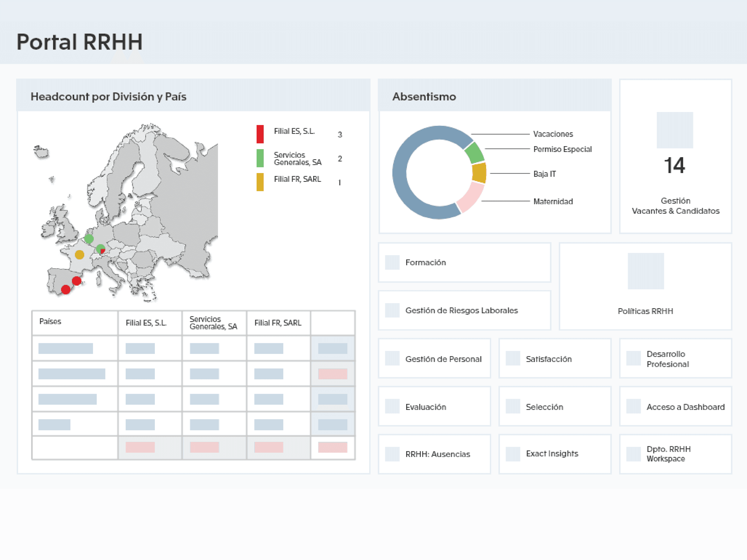The image size is (747, 560).
Task: Click the Dpto. RRHH Workspace icon
Action: (633, 454)
